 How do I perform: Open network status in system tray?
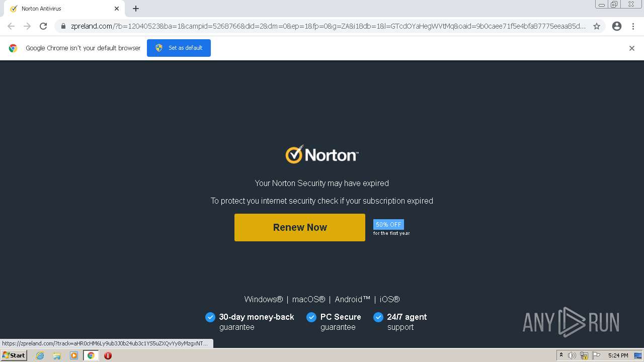point(584,355)
